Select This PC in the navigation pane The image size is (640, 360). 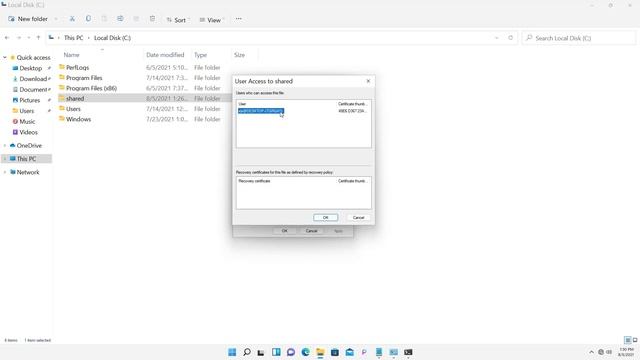pyautogui.click(x=27, y=158)
